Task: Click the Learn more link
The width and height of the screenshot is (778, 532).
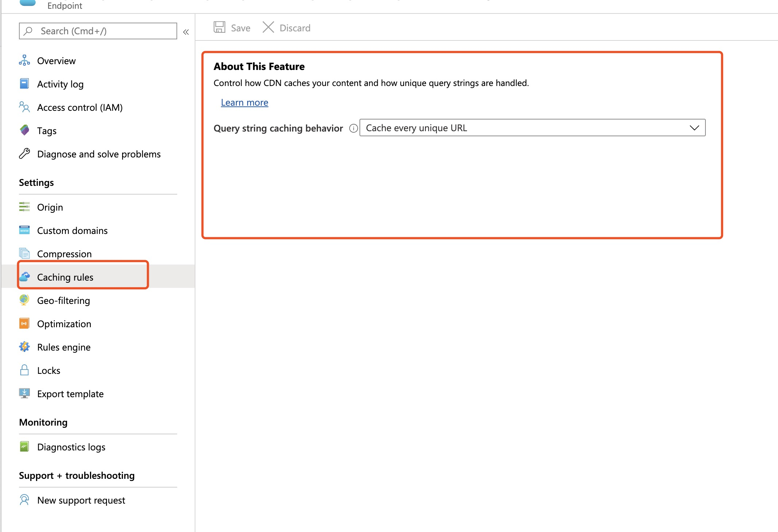Action: (x=244, y=102)
